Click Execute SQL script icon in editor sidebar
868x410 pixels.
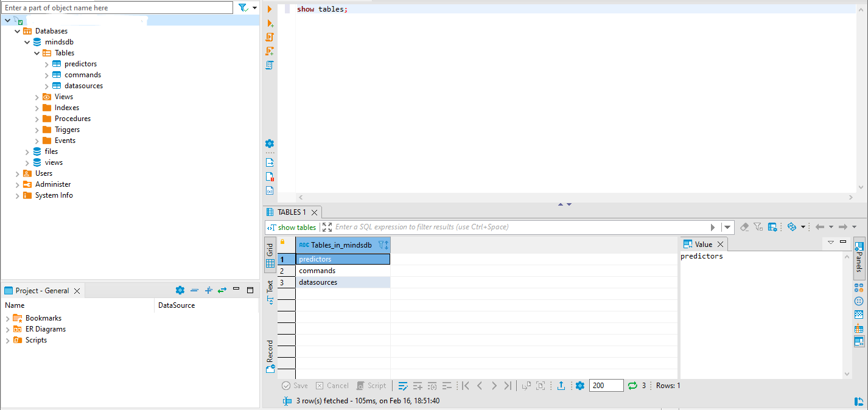point(270,37)
